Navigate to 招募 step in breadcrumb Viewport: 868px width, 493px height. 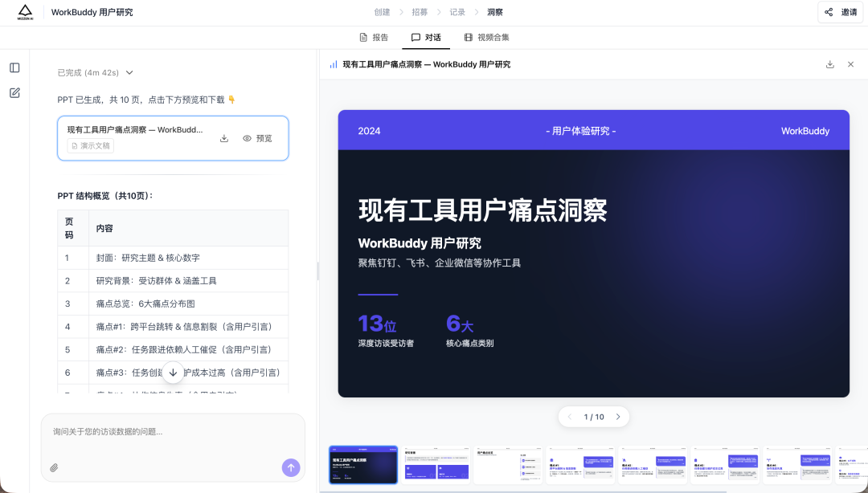point(420,12)
